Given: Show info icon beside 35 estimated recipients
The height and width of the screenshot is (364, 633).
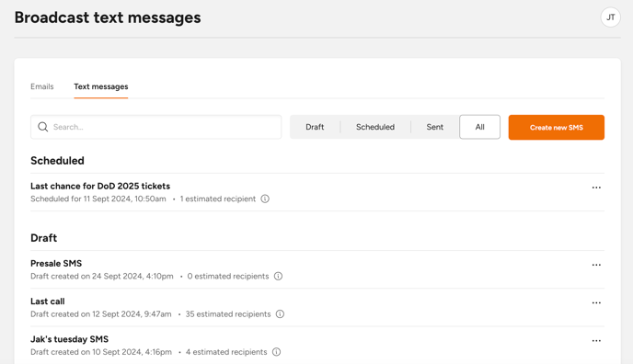Looking at the screenshot, I should tap(280, 314).
